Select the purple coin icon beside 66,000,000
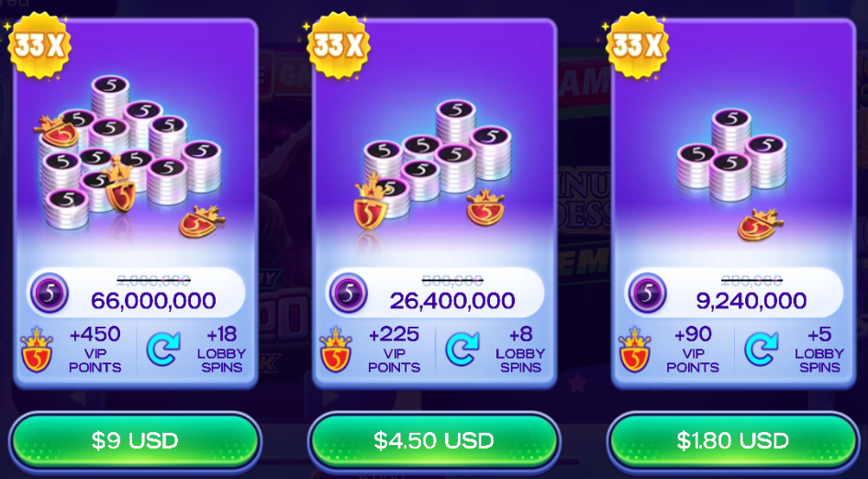 (x=50, y=293)
